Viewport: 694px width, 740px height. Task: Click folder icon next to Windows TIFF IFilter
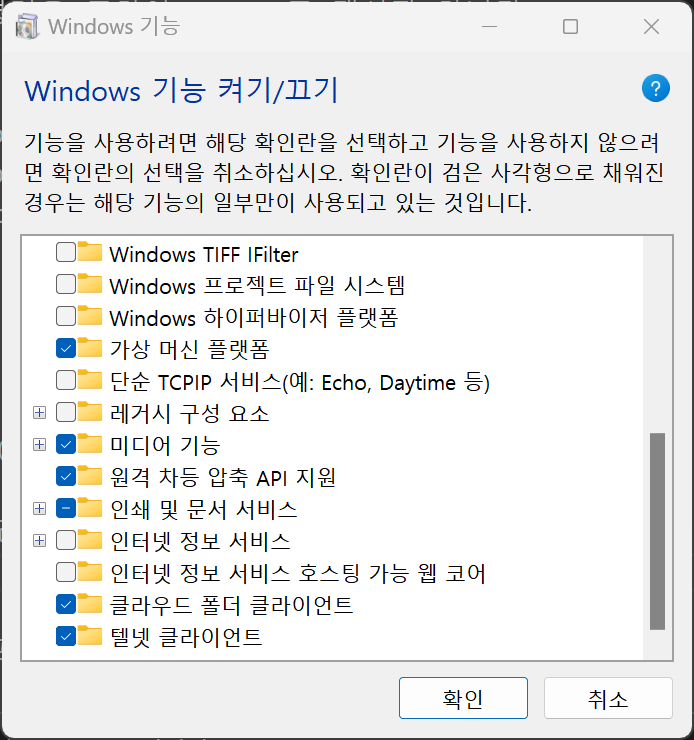tap(91, 253)
